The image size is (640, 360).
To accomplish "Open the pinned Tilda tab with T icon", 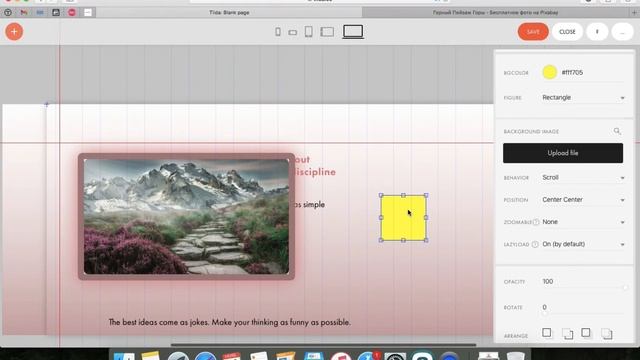I will coord(8,13).
